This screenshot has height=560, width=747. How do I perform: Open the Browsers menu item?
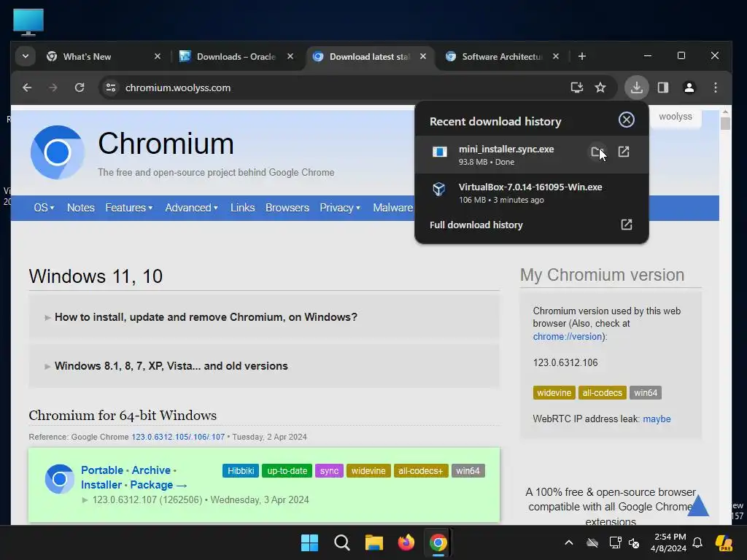(x=287, y=208)
